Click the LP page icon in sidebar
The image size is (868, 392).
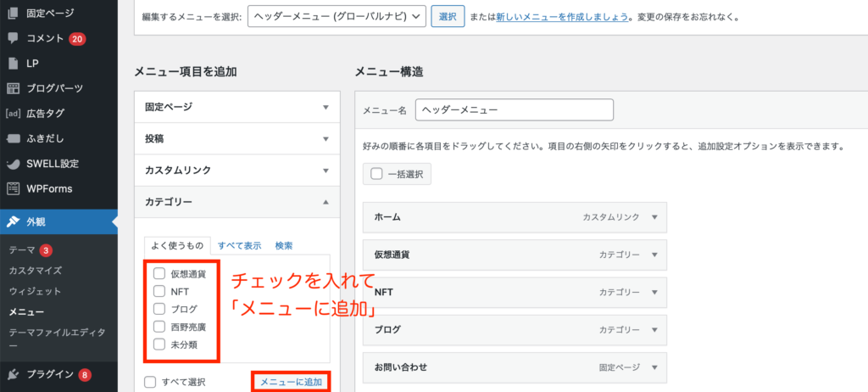[13, 63]
